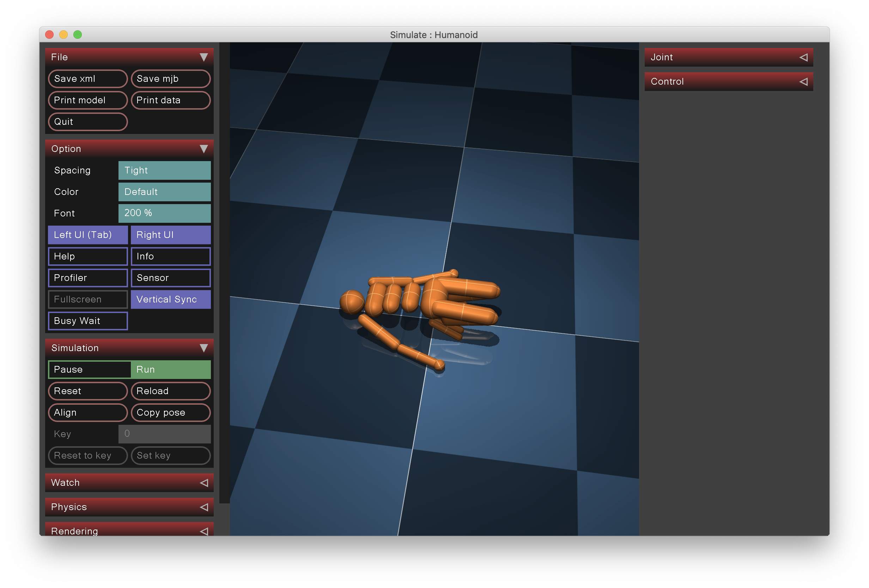Toggle the Vertical Sync option
The height and width of the screenshot is (588, 869).
coord(170,299)
